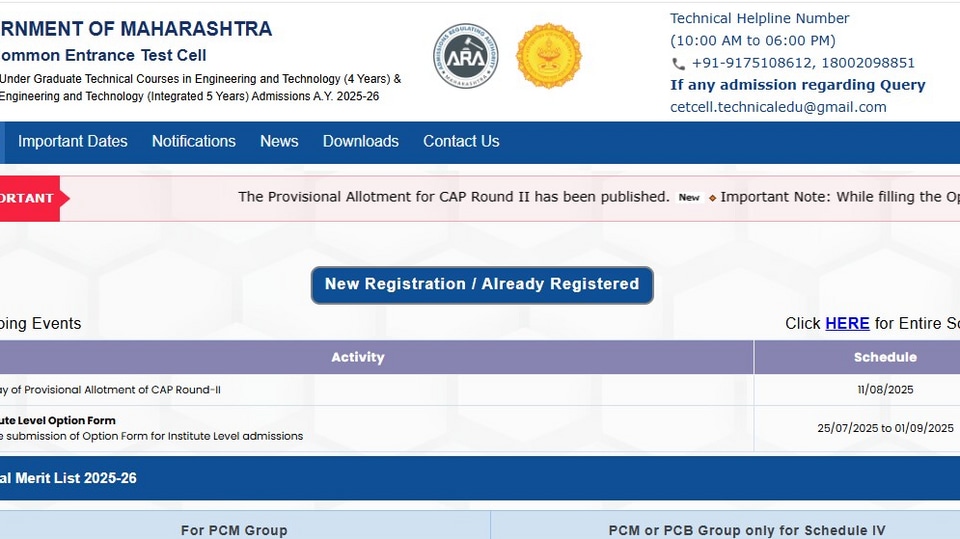
Task: Click the New badge in the ticker
Action: [689, 197]
